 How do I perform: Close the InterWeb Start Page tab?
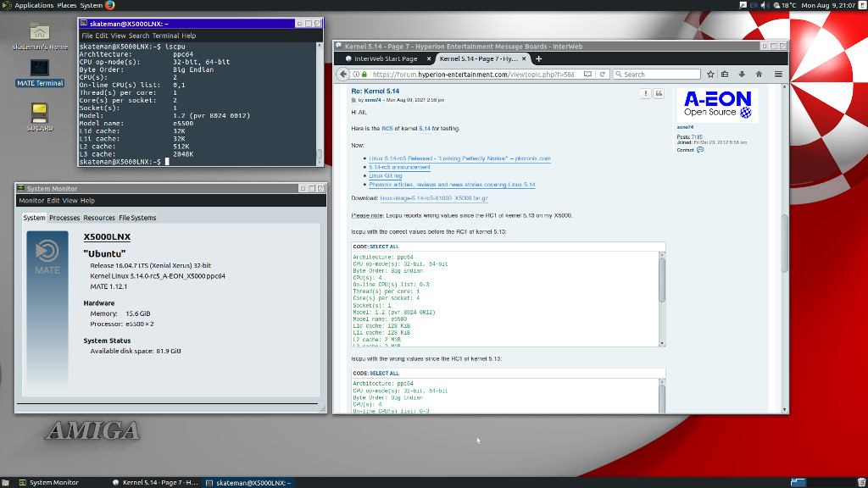428,58
